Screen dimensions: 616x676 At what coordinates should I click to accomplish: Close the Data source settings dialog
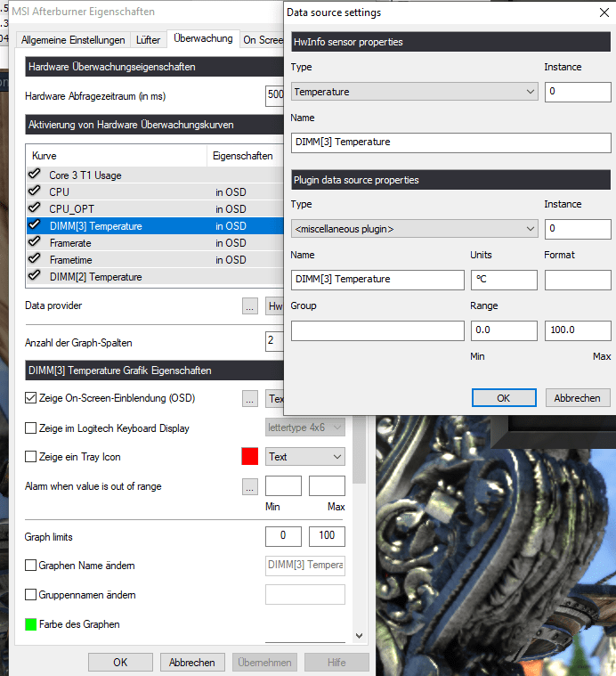pos(604,12)
